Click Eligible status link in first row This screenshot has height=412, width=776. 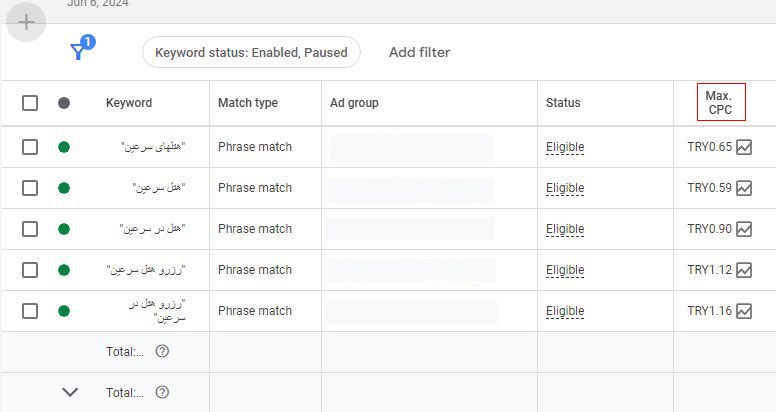click(565, 147)
